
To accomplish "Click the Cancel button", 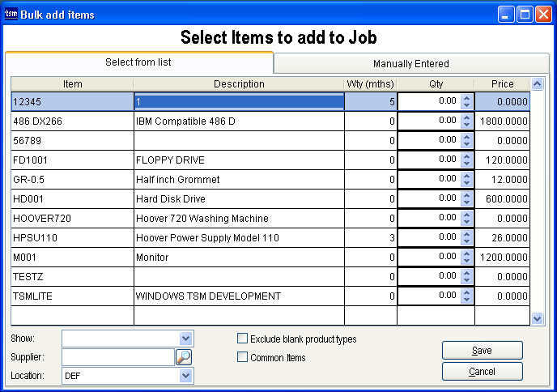I will [482, 372].
